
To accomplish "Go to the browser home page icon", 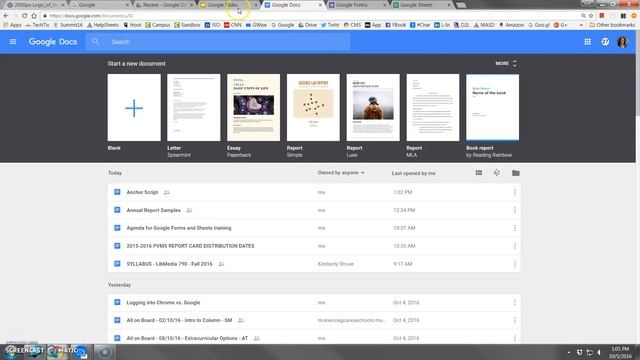I will point(34,16).
